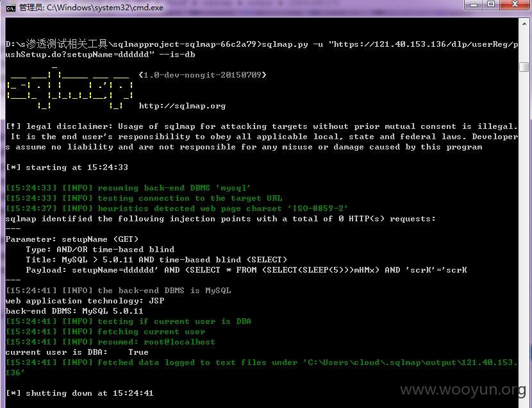Screen dimensions: 532x408
Task: Click 'sqlmap identified the following injection points' line
Action: pyautogui.click(x=220, y=219)
